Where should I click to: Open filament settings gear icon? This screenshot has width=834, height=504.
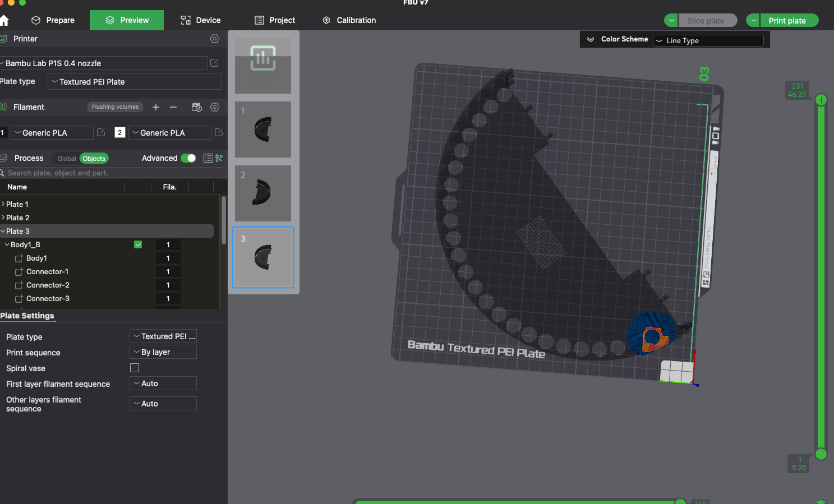215,107
